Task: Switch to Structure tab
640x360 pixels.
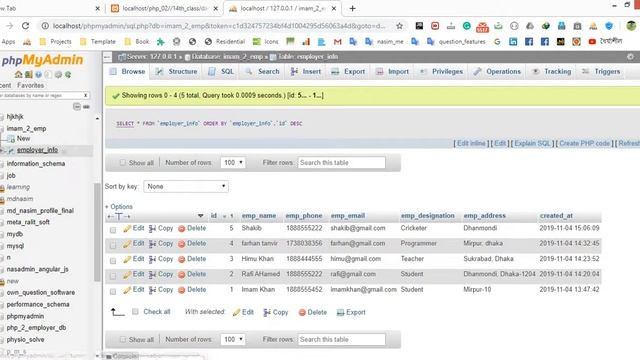Action: point(176,71)
